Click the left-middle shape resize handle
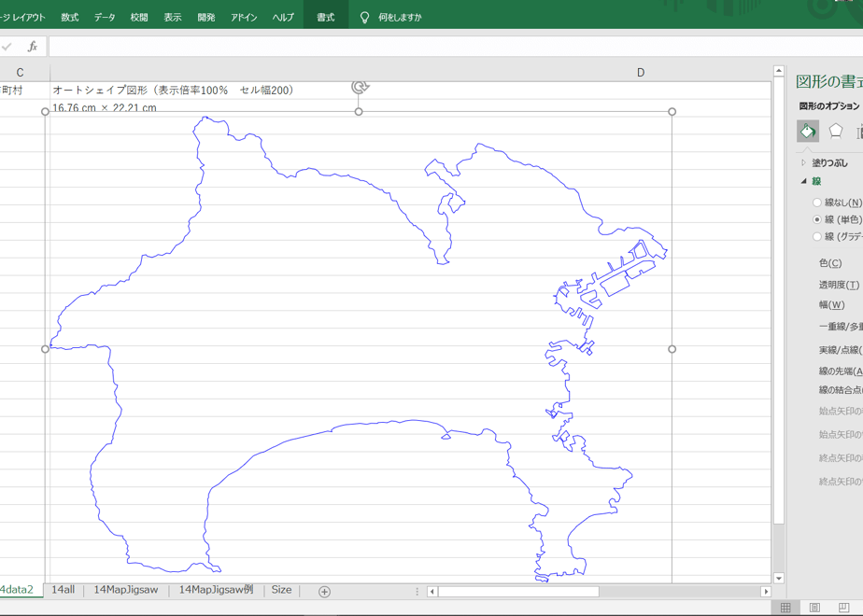863x616 pixels. tap(45, 349)
